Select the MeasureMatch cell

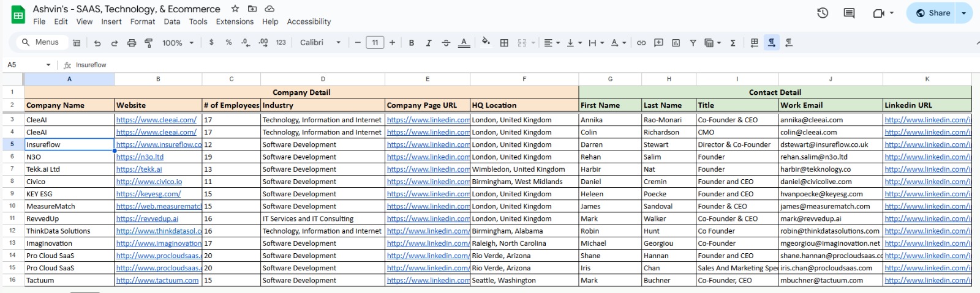69,206
